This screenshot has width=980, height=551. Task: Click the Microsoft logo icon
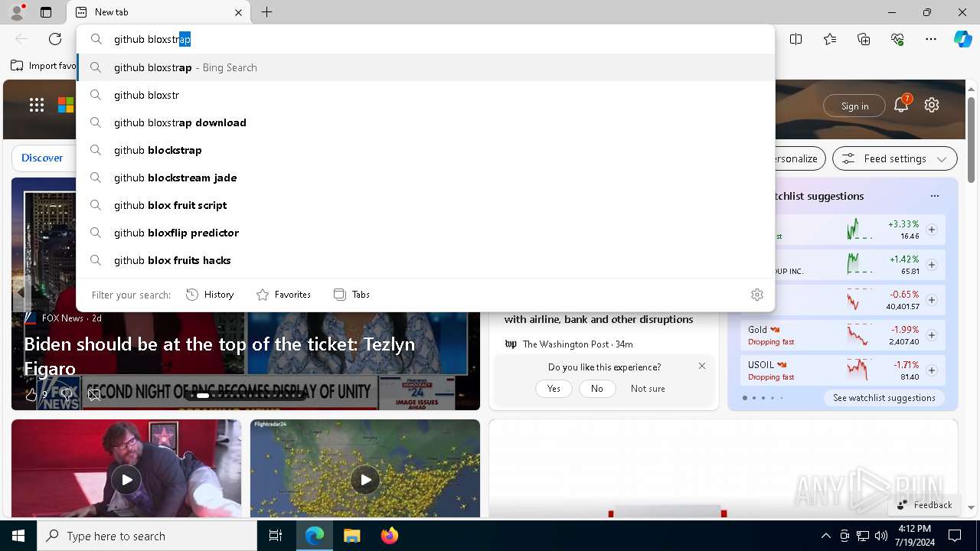66,106
